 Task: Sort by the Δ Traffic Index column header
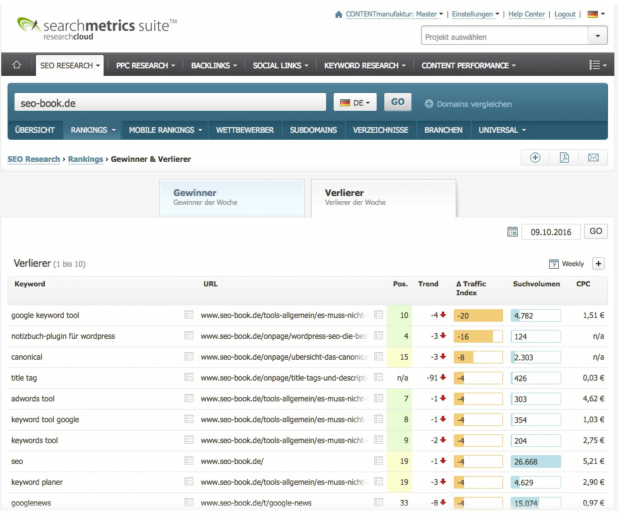point(471,288)
